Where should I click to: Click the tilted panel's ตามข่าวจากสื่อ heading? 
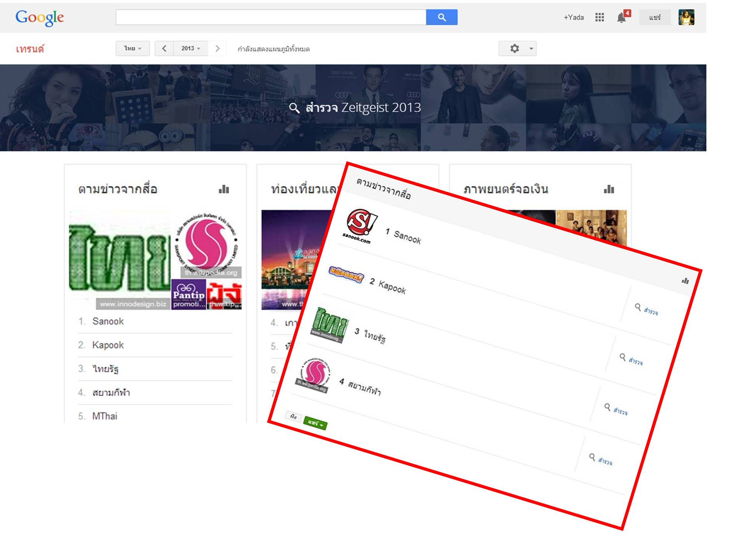(384, 189)
